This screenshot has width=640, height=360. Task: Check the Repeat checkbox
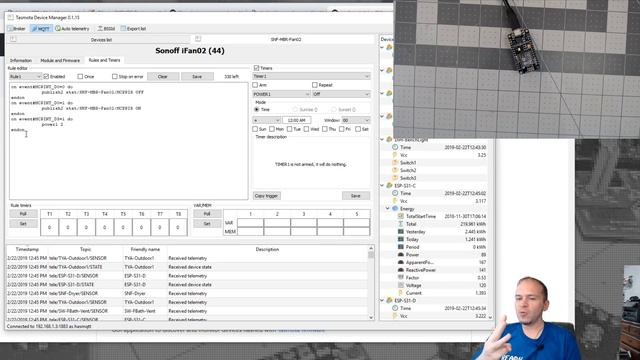coord(315,85)
